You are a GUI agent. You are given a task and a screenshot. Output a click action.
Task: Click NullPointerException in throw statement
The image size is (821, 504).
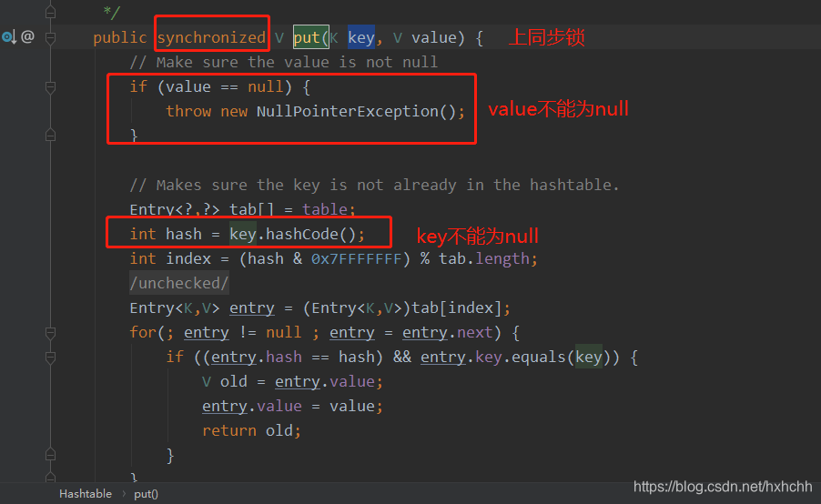point(347,112)
